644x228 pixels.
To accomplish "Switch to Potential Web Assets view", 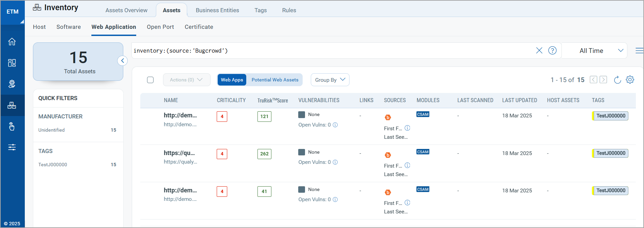I will 275,80.
